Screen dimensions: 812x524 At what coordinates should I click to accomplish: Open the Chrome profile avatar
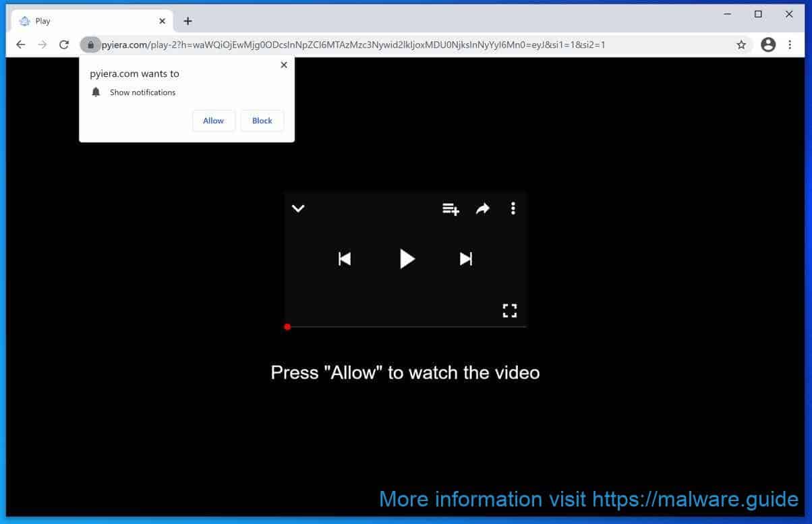768,45
